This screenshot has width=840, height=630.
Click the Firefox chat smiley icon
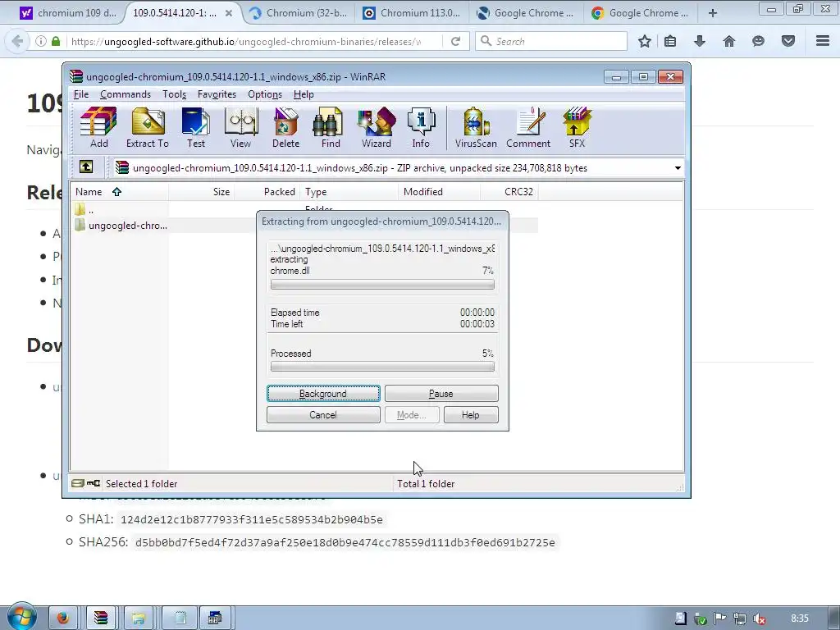pyautogui.click(x=758, y=41)
